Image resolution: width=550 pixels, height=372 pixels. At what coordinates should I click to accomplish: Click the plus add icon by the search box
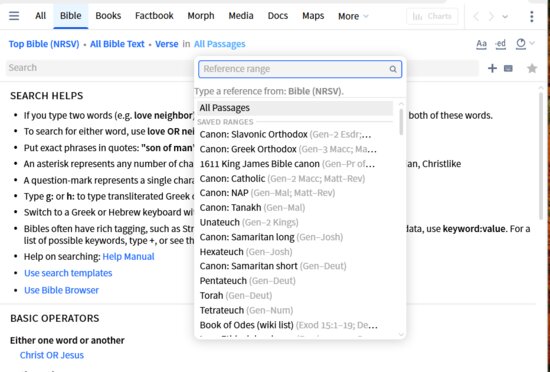click(492, 68)
